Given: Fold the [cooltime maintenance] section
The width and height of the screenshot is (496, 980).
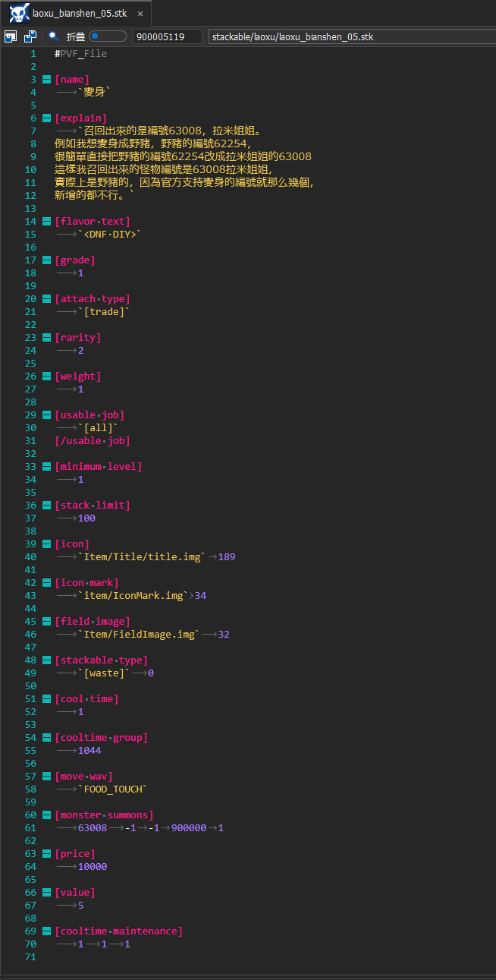Looking at the screenshot, I should (46, 931).
